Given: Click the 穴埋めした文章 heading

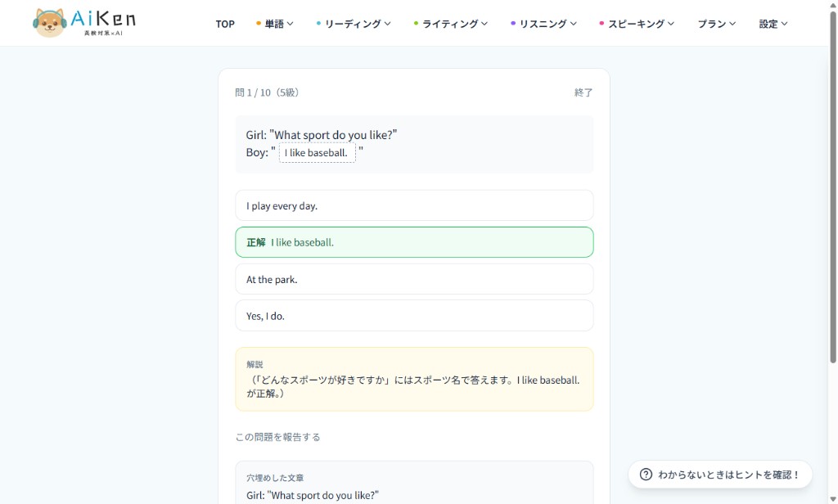Looking at the screenshot, I should (275, 478).
